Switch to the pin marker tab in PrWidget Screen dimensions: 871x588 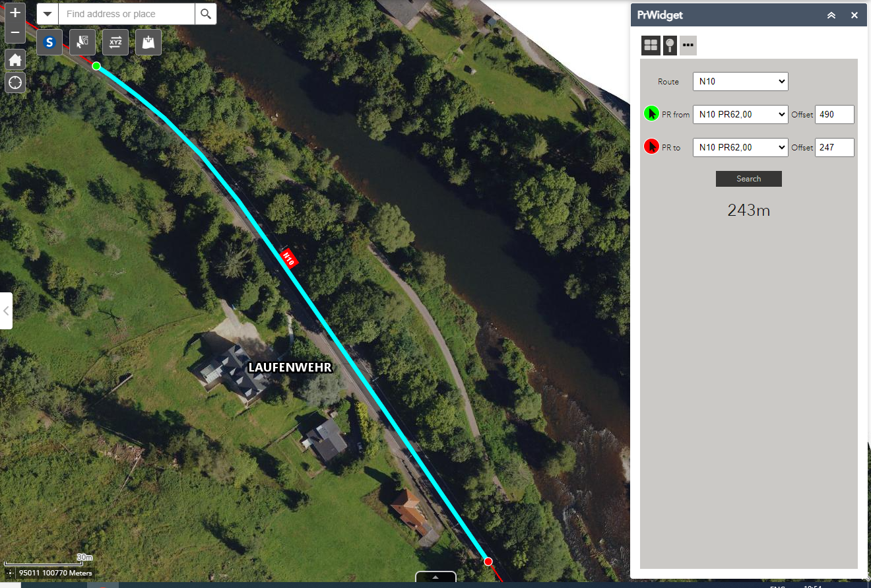point(670,45)
